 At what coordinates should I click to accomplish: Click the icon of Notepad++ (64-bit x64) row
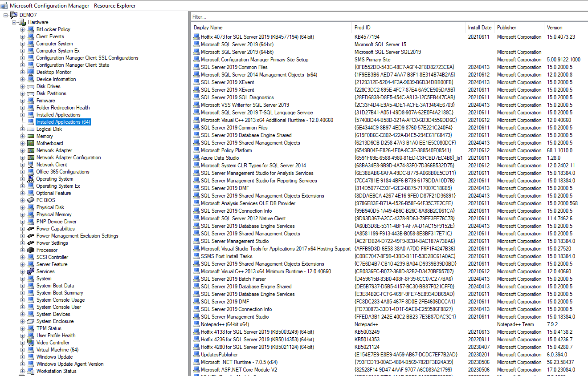[x=196, y=324]
